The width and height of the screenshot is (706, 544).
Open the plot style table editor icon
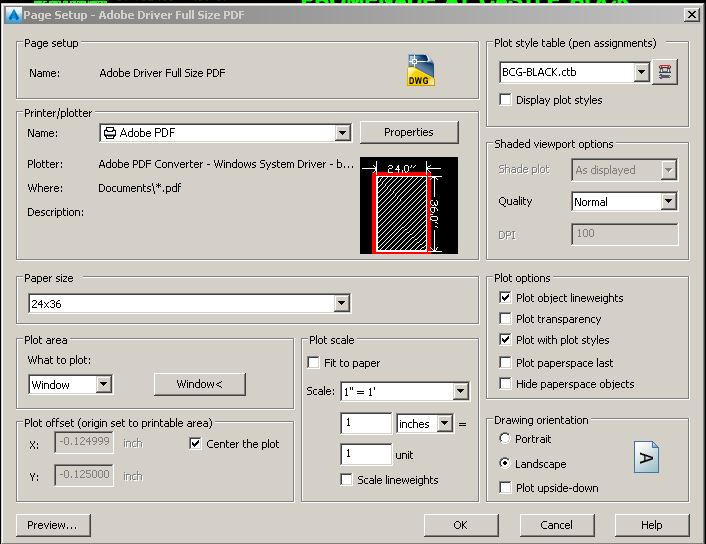(665, 72)
